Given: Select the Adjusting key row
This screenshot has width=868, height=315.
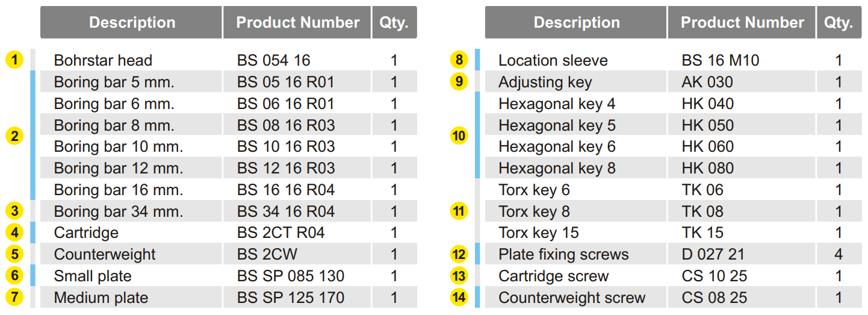Looking at the screenshot, I should 673,82.
